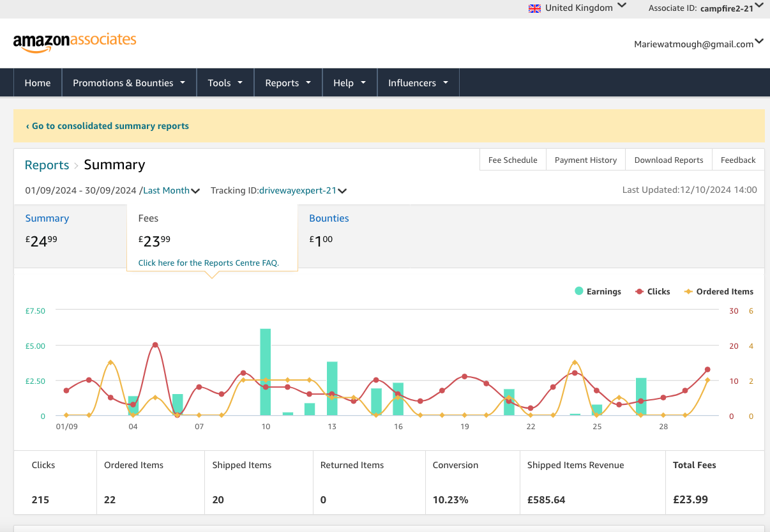
Task: Click the United Kingdom flag icon
Action: click(x=535, y=8)
